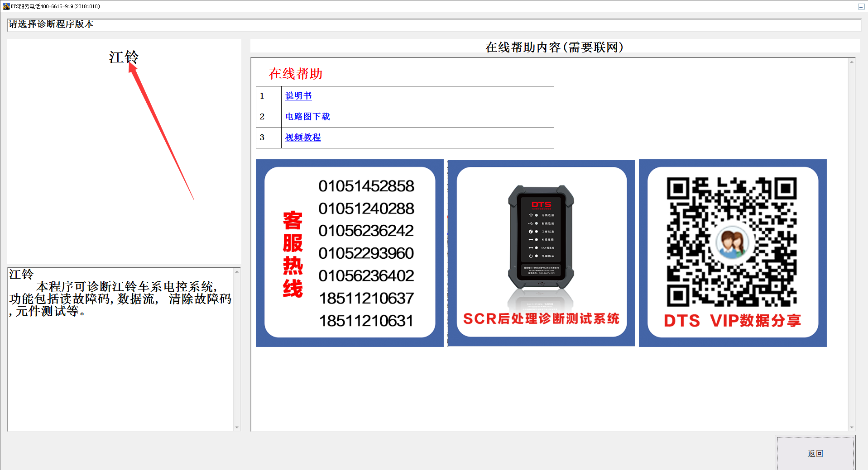This screenshot has width=868, height=470.
Task: Click hotline number 18511210631
Action: tap(366, 321)
